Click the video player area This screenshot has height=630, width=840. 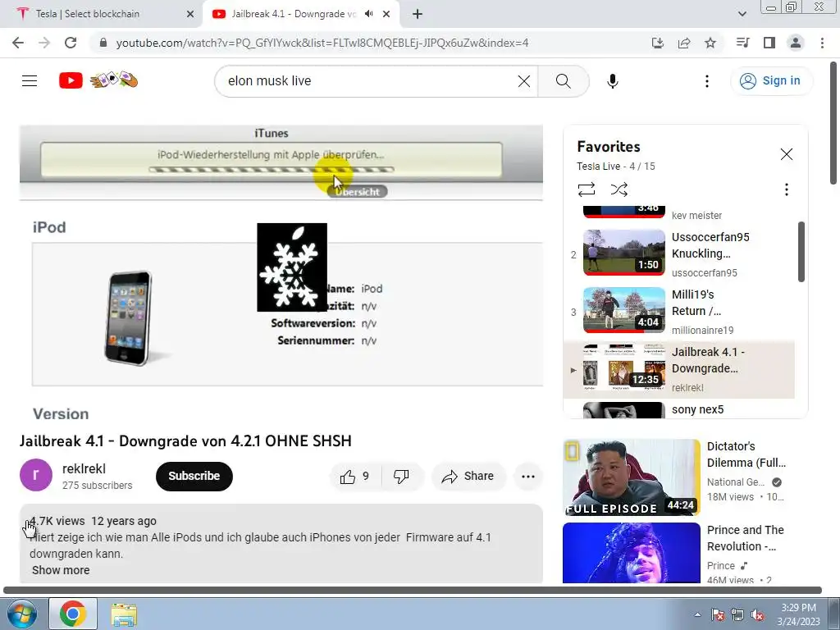281,273
